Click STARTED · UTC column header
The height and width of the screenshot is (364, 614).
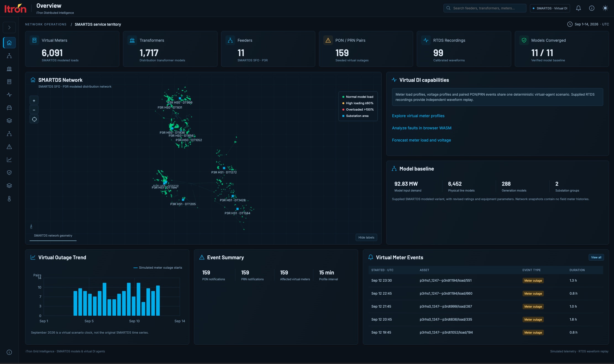click(x=382, y=270)
